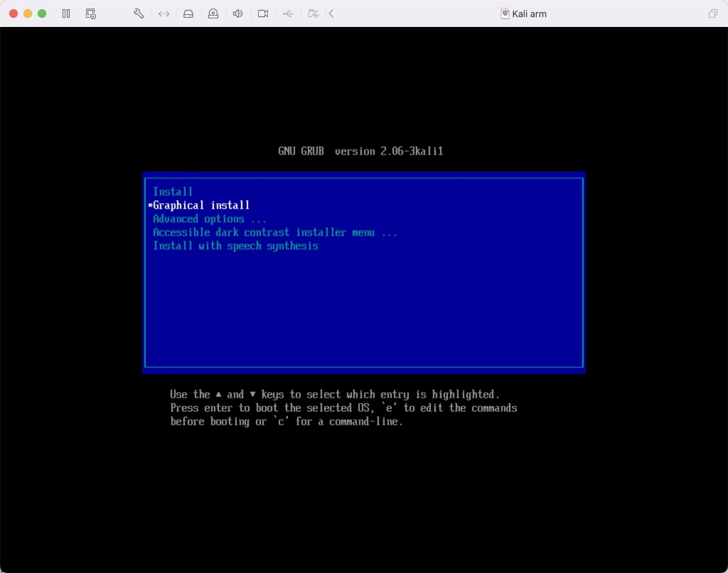
Task: Click the single window view icon
Action: [713, 14]
